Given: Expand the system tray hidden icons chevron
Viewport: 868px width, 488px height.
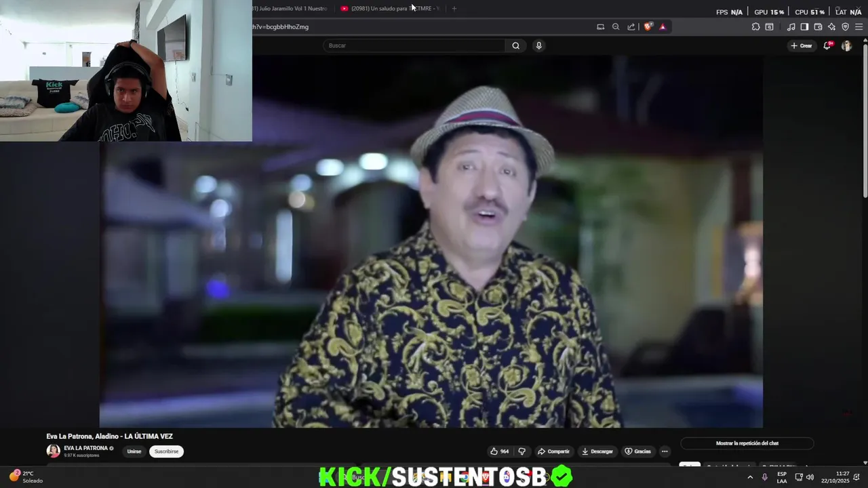Looking at the screenshot, I should pos(750,477).
